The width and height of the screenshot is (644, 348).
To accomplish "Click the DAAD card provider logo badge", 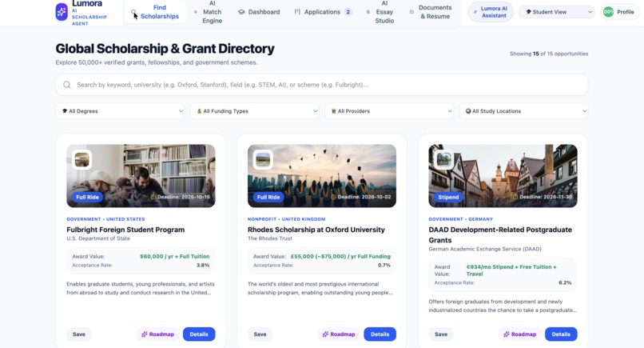I will 444,160.
